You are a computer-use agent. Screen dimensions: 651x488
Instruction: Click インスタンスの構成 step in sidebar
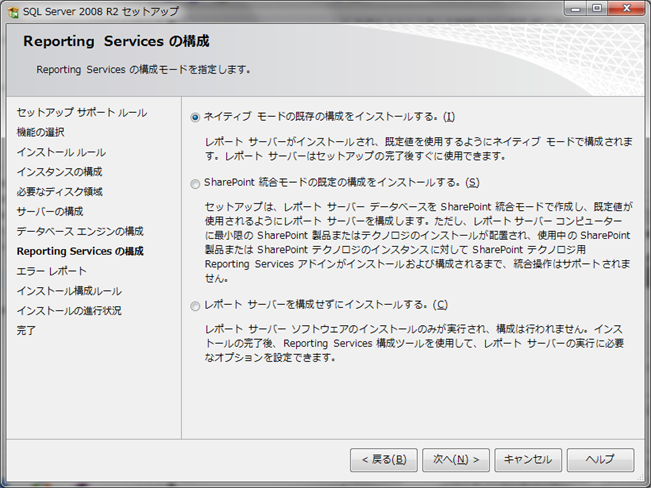coord(59,172)
